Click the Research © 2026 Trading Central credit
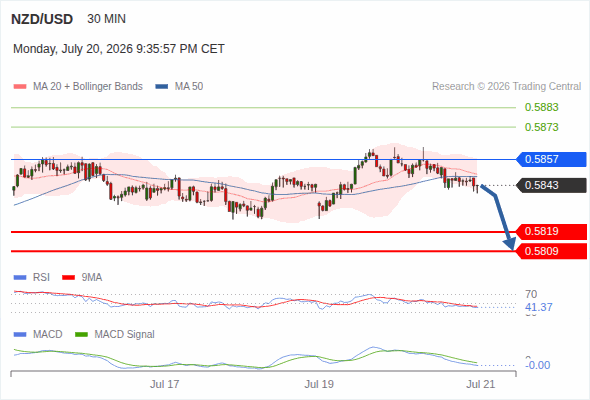 pyautogui.click(x=506, y=87)
